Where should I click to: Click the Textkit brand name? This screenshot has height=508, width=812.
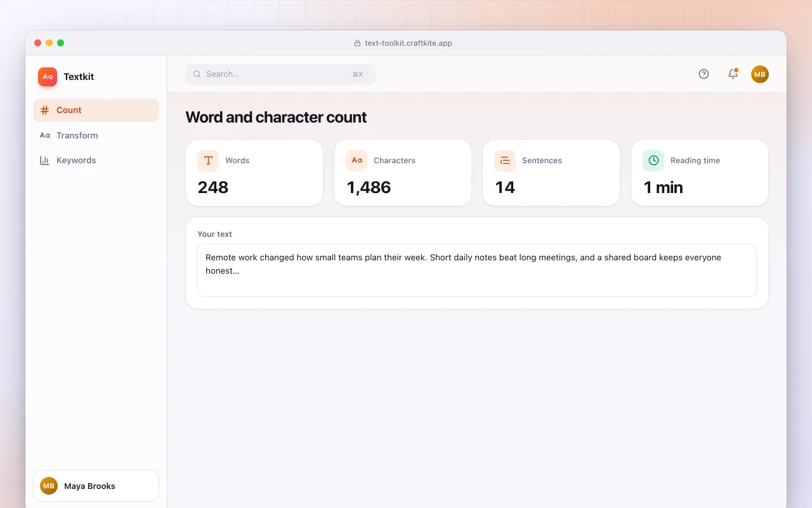79,77
